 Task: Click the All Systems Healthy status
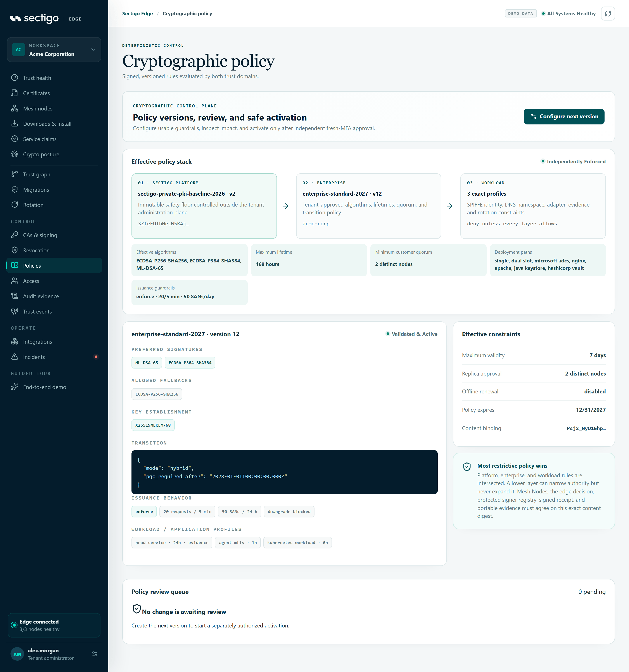[569, 14]
